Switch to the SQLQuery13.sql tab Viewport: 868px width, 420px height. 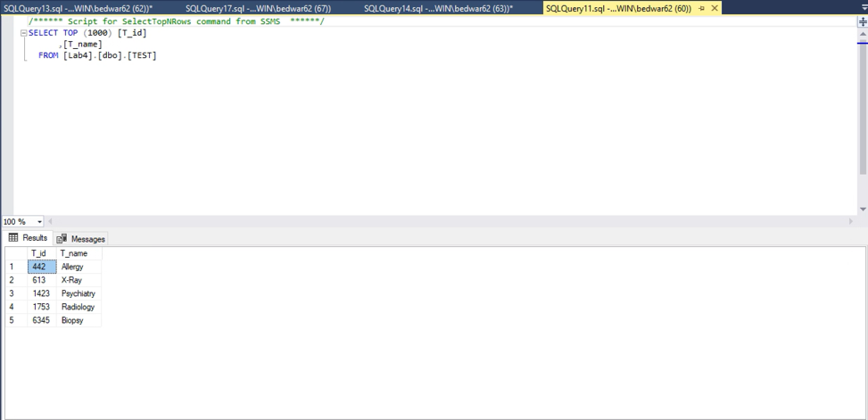pyautogui.click(x=78, y=8)
